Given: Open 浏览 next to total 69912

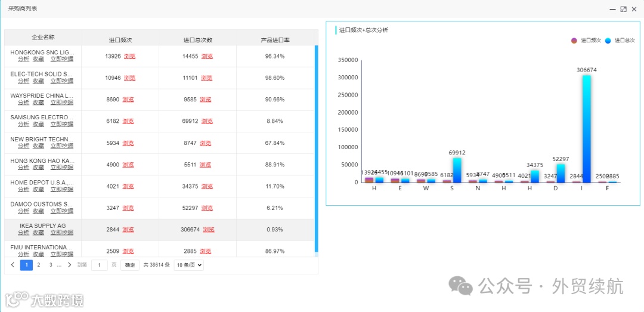Looking at the screenshot, I should 207,121.
